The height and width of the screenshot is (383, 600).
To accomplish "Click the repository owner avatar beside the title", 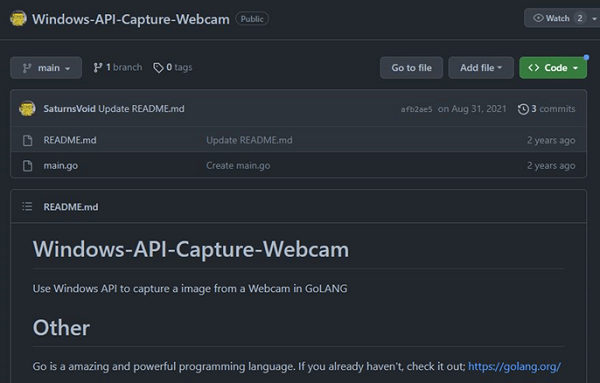I will (x=18, y=18).
